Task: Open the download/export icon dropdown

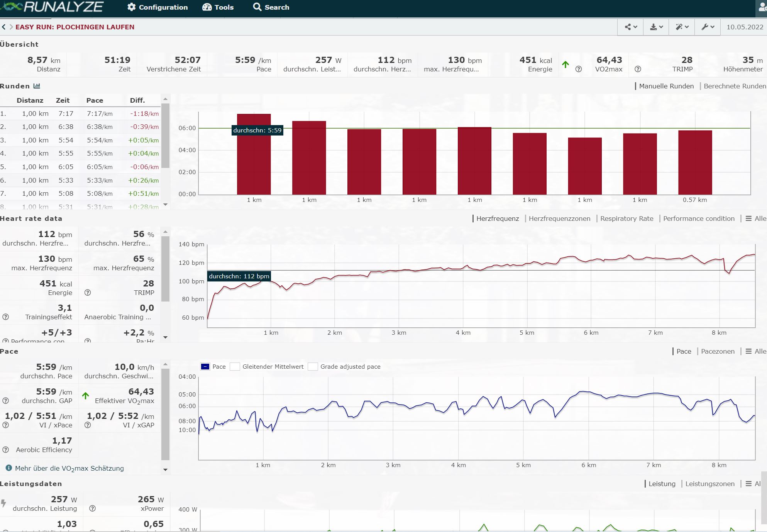Action: click(656, 27)
